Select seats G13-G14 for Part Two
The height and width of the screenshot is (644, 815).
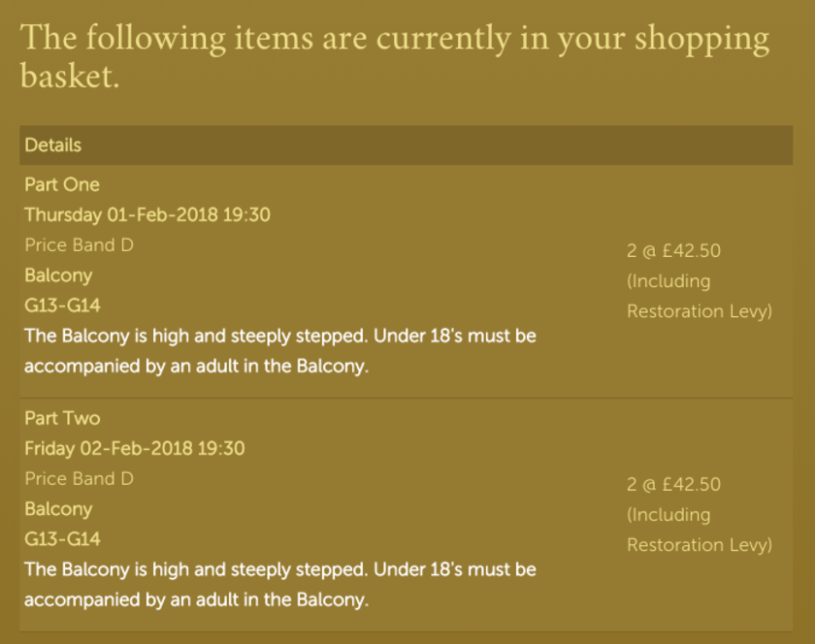point(62,538)
